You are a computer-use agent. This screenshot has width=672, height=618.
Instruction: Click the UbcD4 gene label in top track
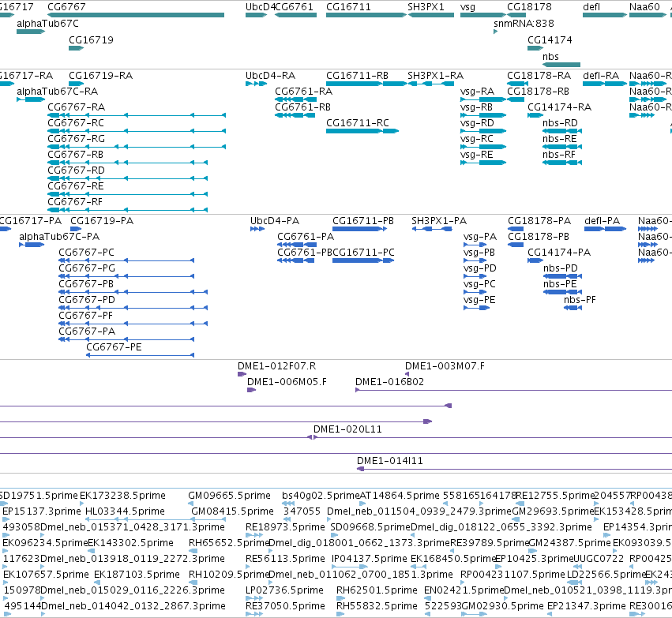[x=260, y=7]
